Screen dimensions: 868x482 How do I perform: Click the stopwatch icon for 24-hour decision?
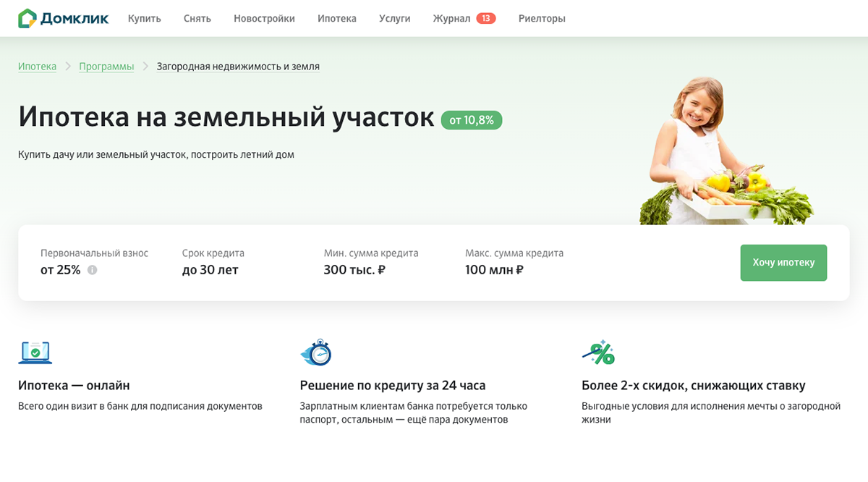pyautogui.click(x=316, y=352)
